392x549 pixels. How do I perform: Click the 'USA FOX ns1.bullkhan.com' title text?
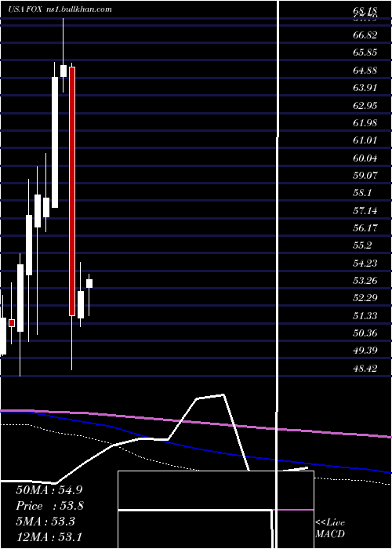click(x=60, y=9)
